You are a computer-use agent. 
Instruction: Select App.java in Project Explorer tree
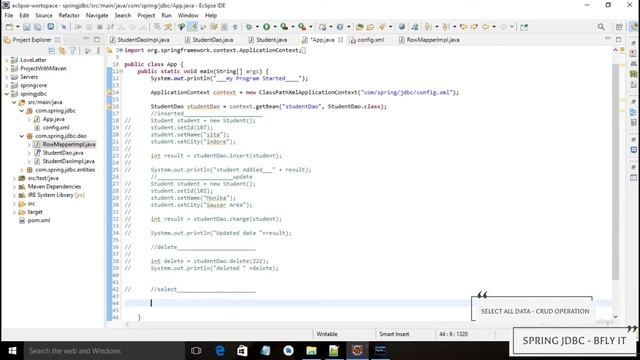(53, 119)
